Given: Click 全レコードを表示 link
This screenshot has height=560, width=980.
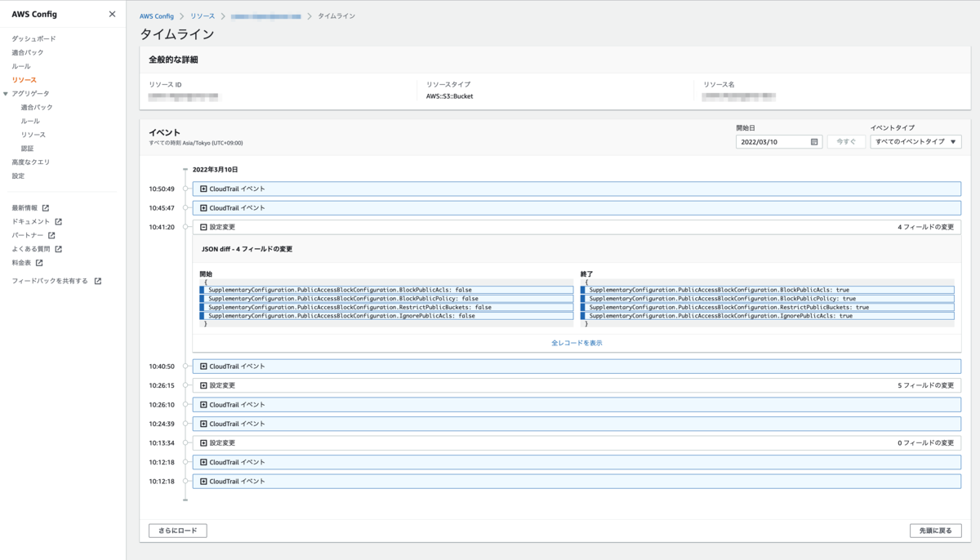Looking at the screenshot, I should pyautogui.click(x=577, y=343).
